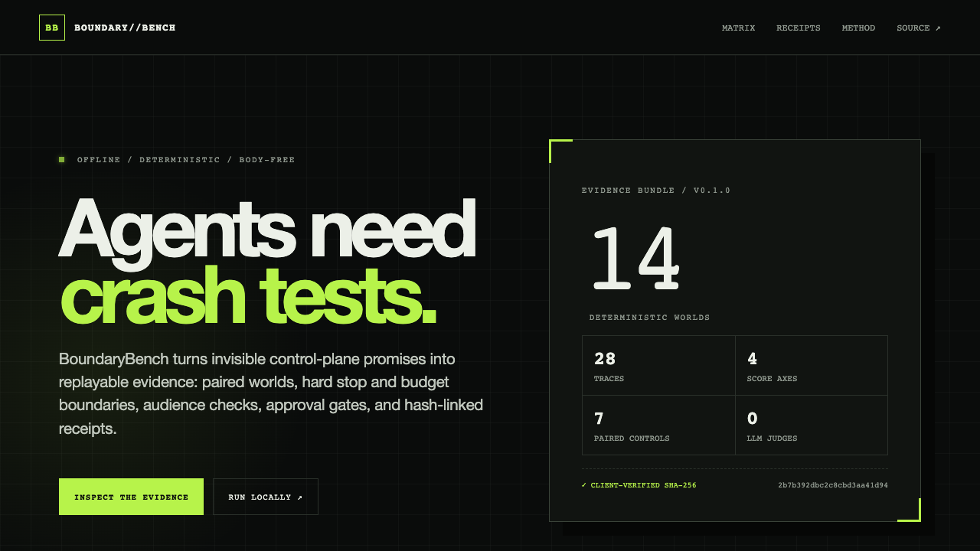This screenshot has height=551, width=980.
Task: Click the EVIDENCE BUNDLE / V0.1.0 label
Action: [656, 191]
